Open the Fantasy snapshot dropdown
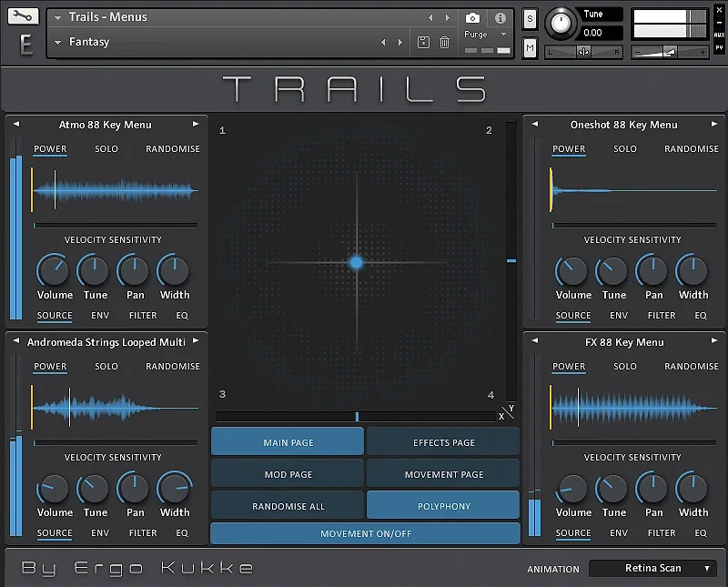 click(57, 43)
